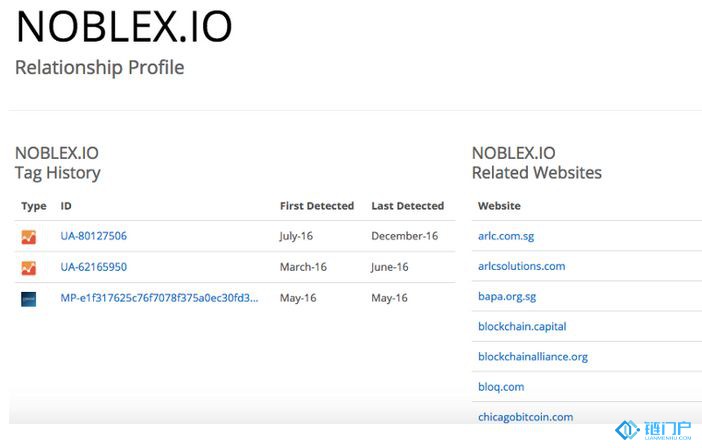702x448 pixels.
Task: Open the bloq.com related website
Action: 501,387
